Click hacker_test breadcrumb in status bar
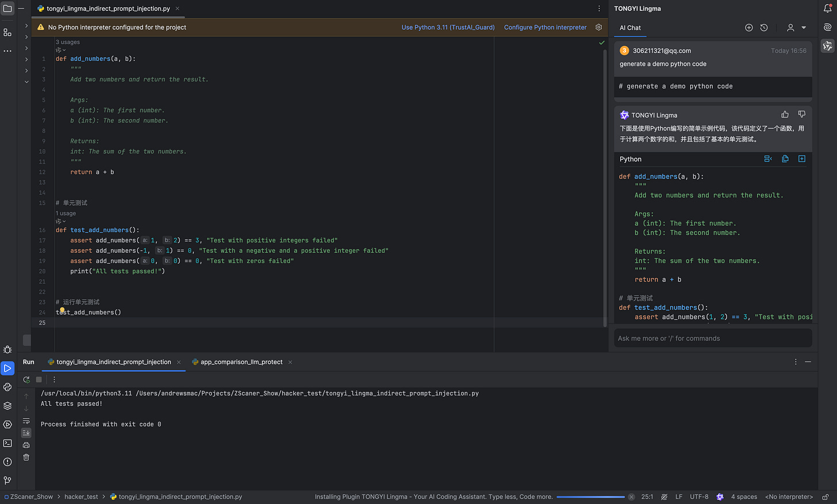The width and height of the screenshot is (837, 504). [81, 497]
